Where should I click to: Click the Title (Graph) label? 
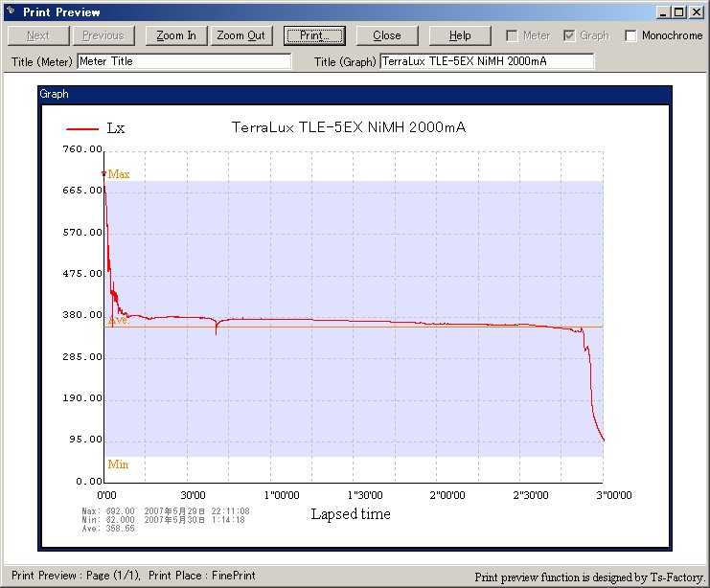[x=345, y=61]
